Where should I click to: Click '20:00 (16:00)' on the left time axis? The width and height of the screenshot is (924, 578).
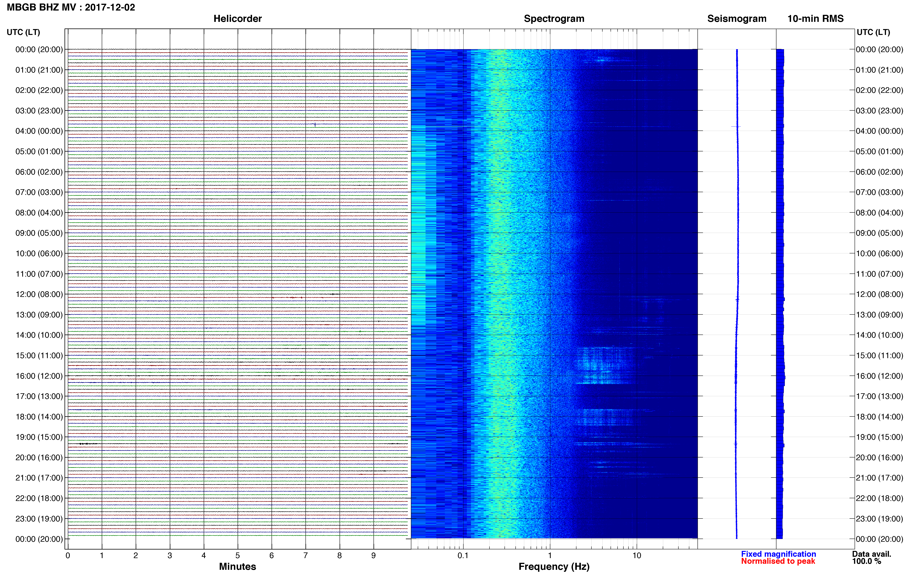(39, 457)
